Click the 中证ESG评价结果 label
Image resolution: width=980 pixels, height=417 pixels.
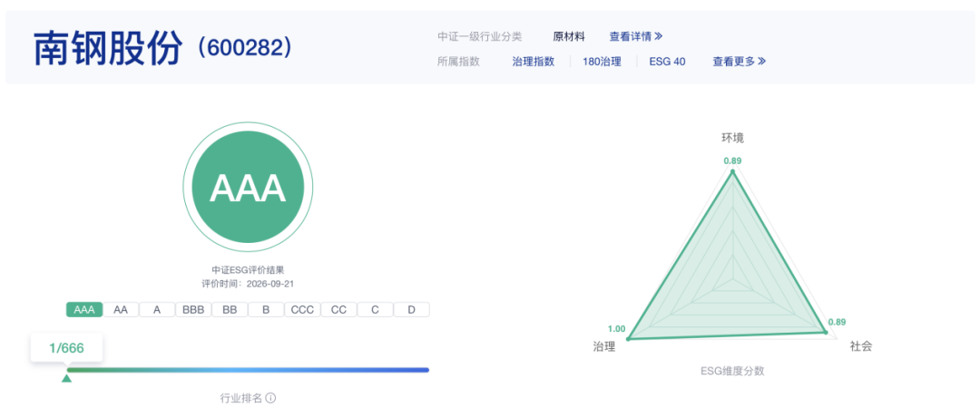coord(248,270)
